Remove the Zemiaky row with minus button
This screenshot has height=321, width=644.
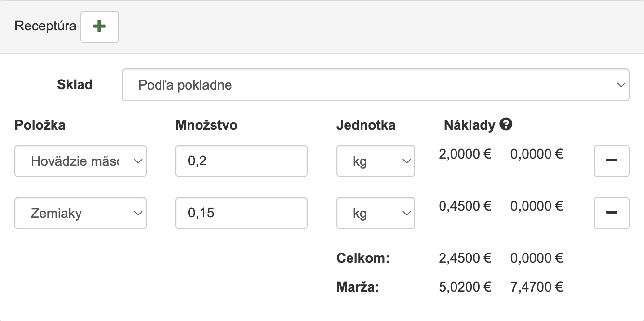(x=611, y=213)
